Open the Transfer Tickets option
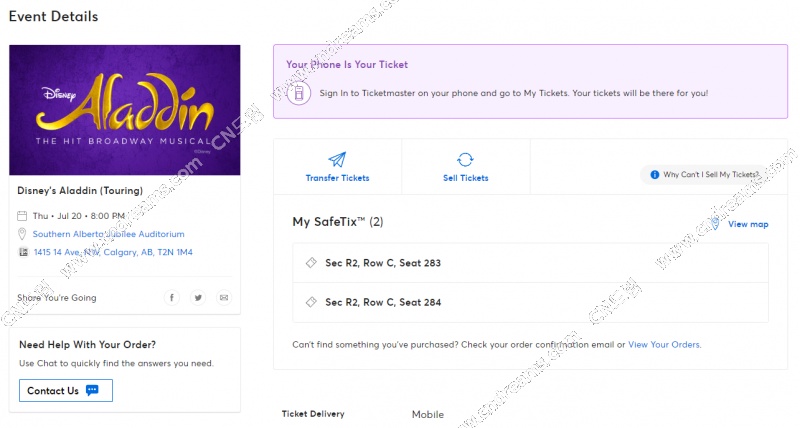800x428 pixels. coord(337,167)
